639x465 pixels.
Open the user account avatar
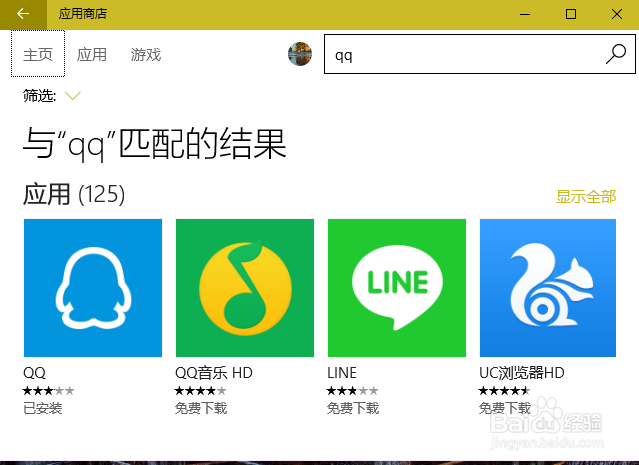click(300, 54)
